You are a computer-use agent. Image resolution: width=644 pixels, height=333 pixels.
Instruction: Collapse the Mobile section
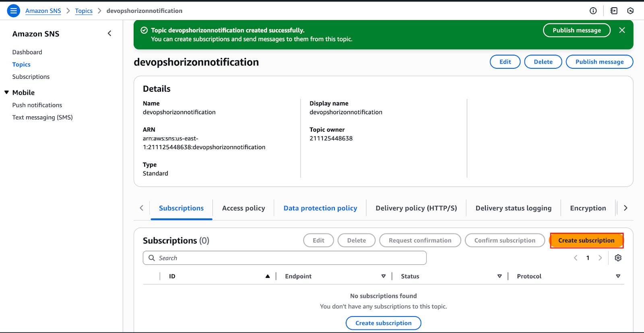click(6, 92)
